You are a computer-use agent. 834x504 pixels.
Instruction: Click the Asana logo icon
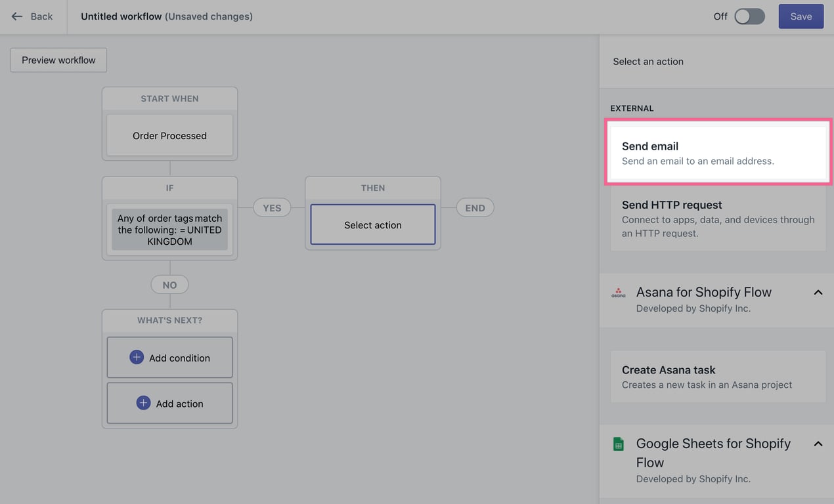tap(619, 293)
